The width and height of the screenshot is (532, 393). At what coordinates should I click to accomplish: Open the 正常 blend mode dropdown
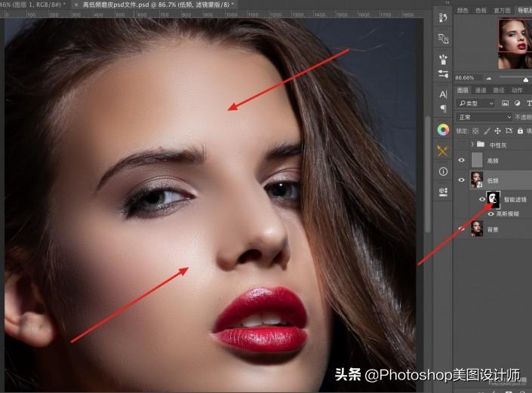coord(483,117)
